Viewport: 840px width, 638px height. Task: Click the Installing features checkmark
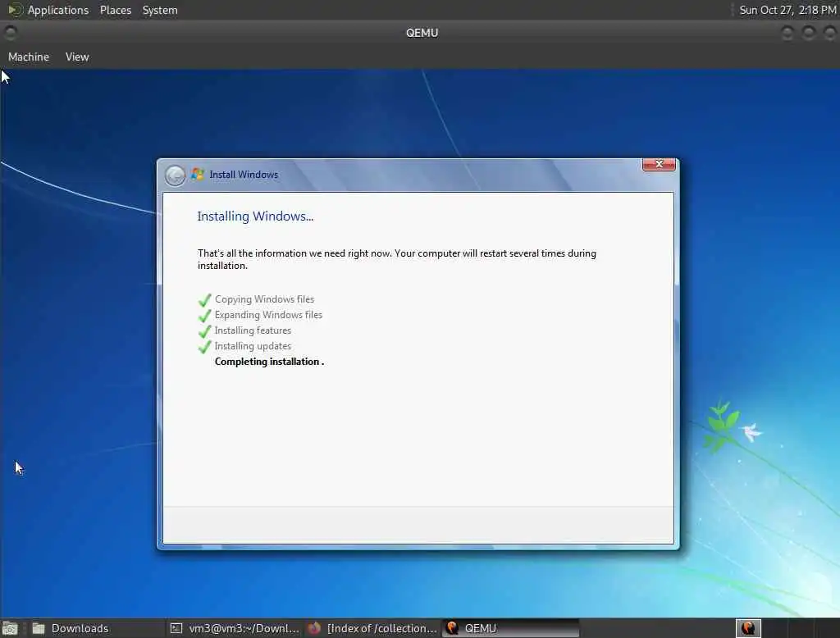click(x=204, y=331)
